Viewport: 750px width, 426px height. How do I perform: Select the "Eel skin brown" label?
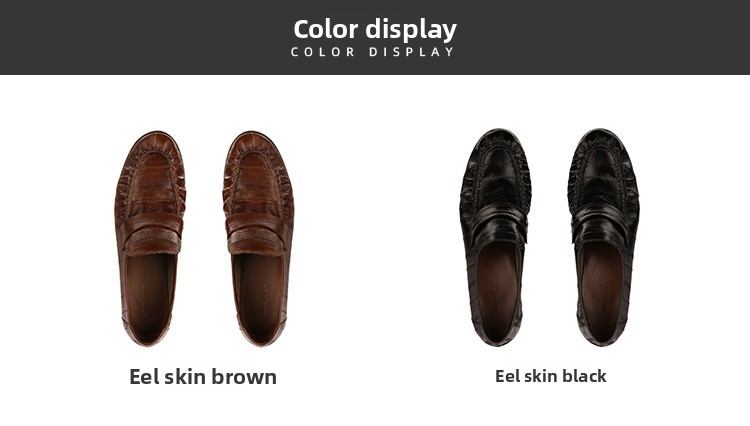[x=203, y=377]
